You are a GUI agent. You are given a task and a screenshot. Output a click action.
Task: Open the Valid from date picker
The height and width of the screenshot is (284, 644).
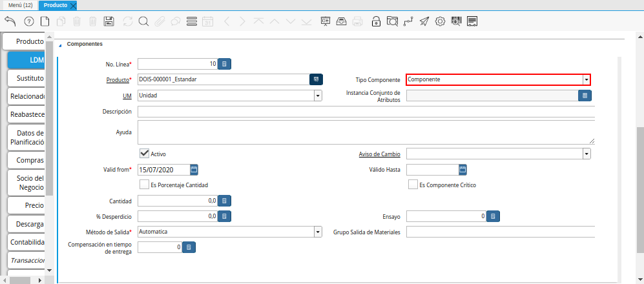194,170
